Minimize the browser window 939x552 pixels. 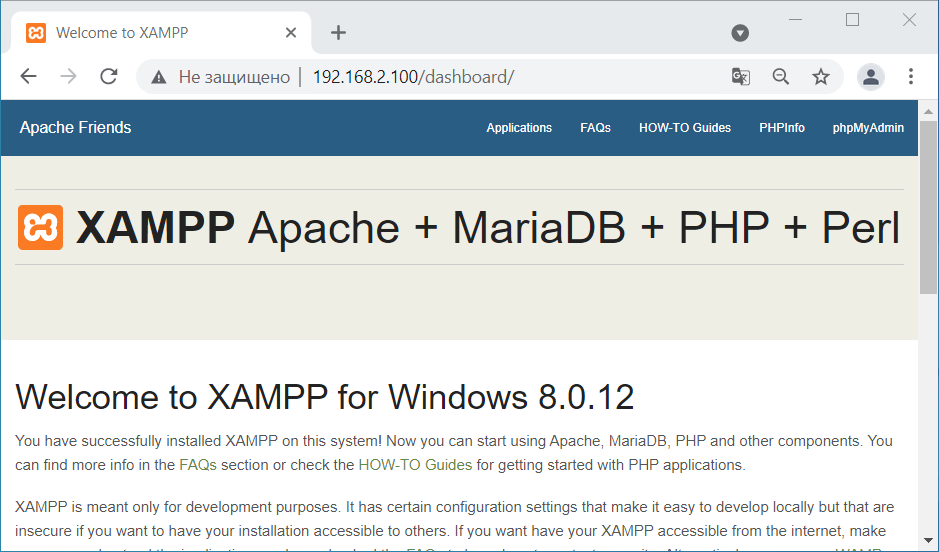[x=795, y=20]
